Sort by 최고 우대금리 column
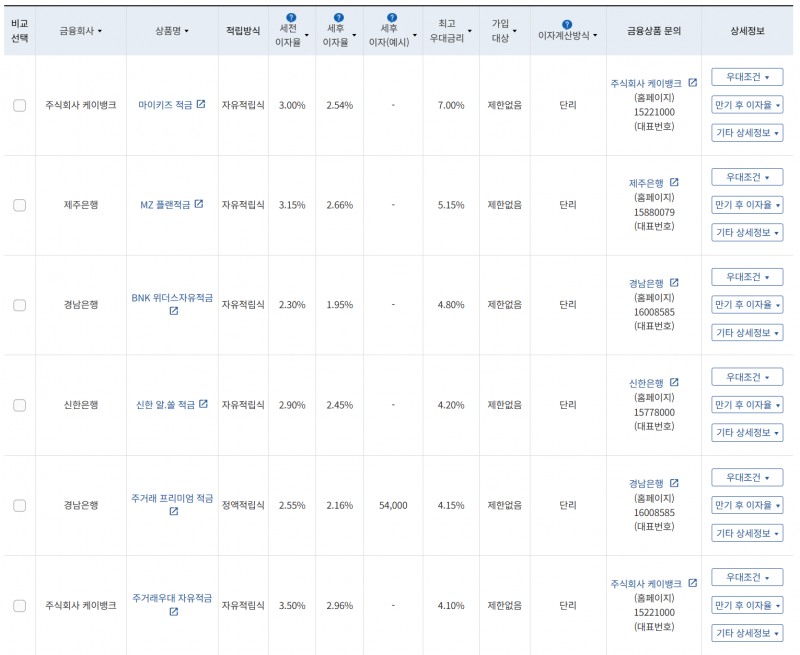Viewport: 800px width, 655px height. [451, 31]
